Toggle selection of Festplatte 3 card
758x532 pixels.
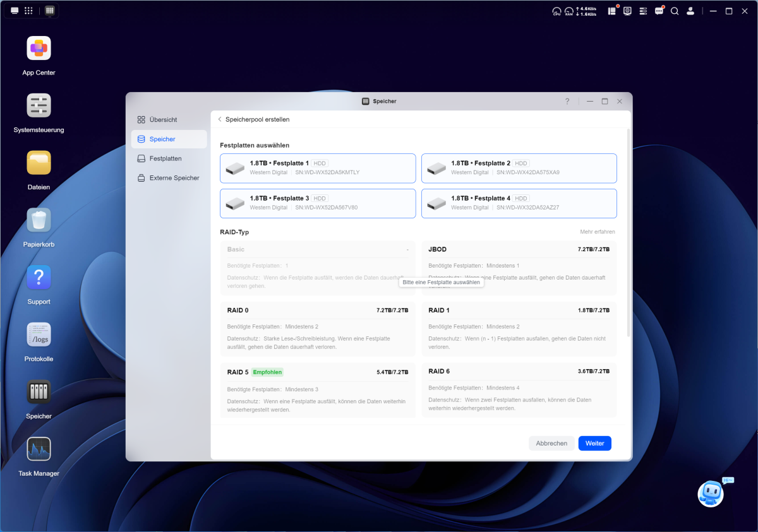[318, 203]
